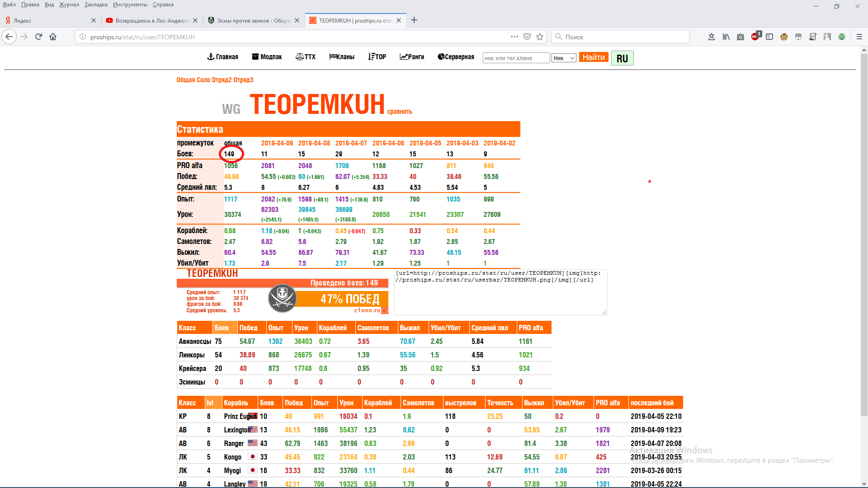Click the ТЕОРЕМКИН userbar signature image

(x=283, y=291)
